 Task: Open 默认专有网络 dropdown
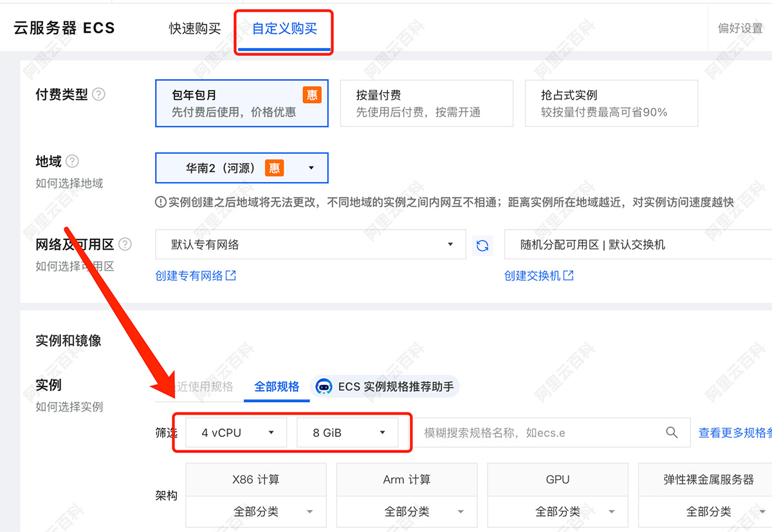[x=311, y=244]
